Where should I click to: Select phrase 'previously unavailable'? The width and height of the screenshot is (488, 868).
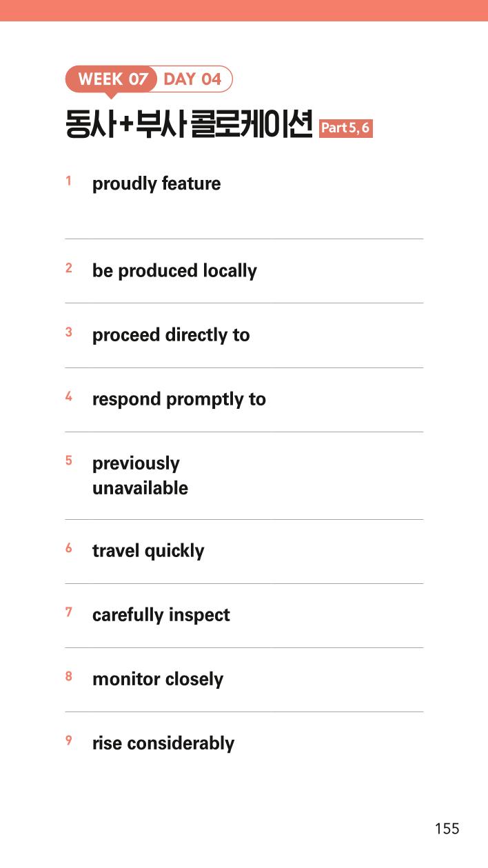140,475
